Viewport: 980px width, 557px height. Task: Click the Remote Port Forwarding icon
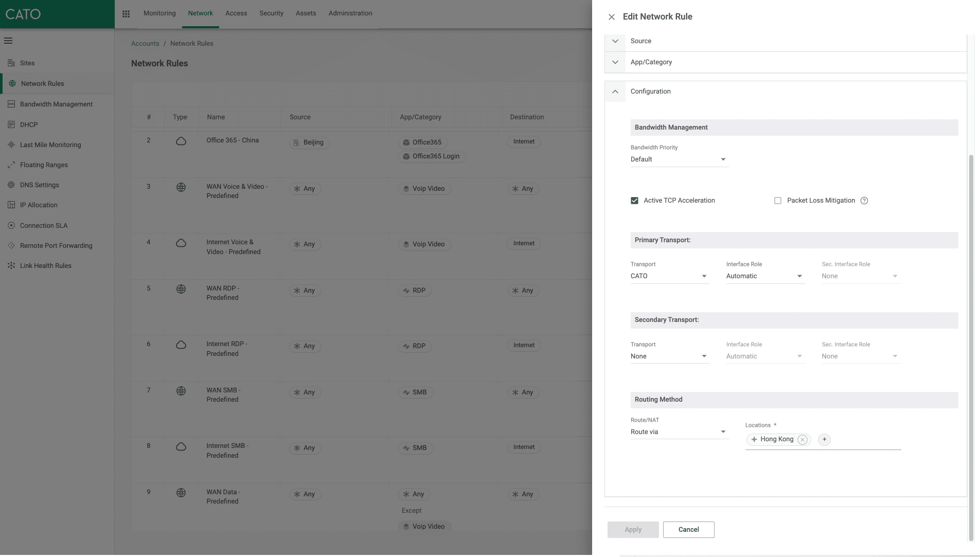pos(11,245)
